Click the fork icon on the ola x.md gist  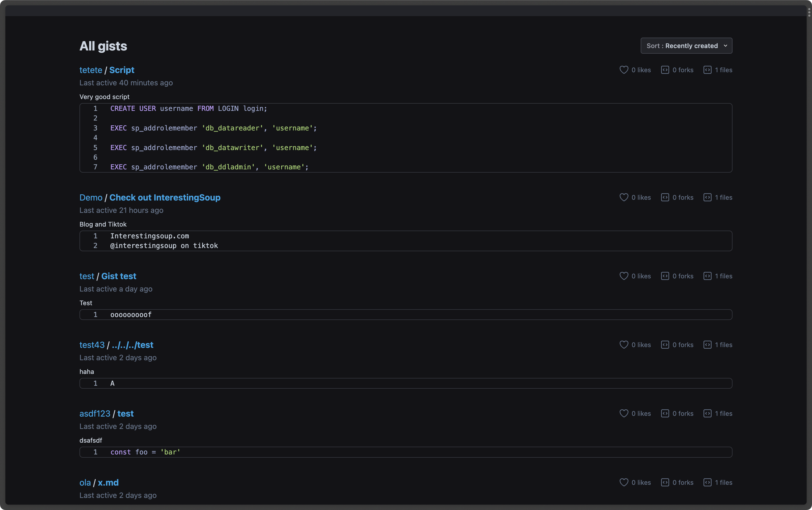click(665, 482)
